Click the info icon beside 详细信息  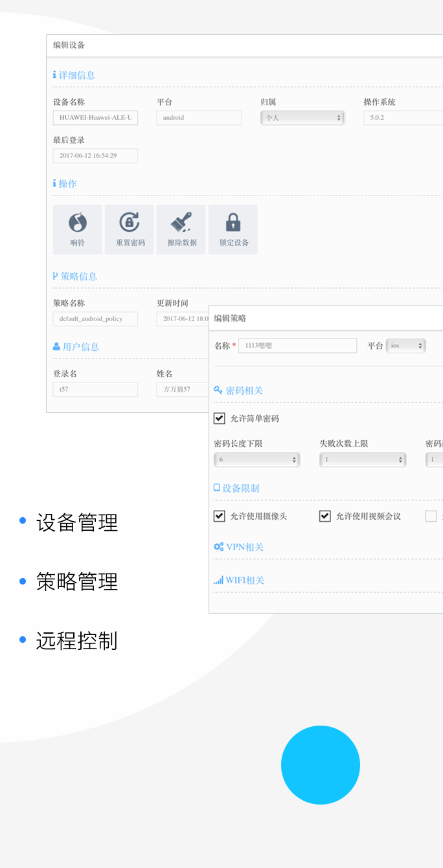tap(54, 75)
